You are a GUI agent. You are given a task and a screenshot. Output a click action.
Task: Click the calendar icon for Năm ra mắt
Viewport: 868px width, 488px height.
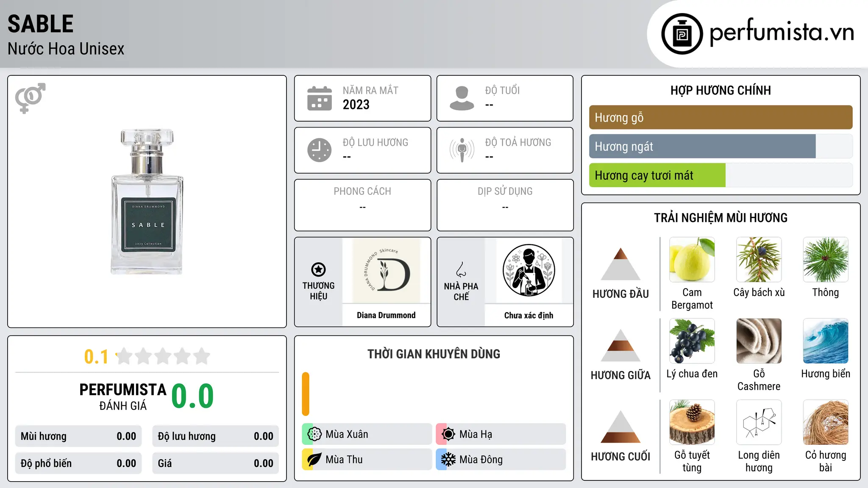click(319, 98)
